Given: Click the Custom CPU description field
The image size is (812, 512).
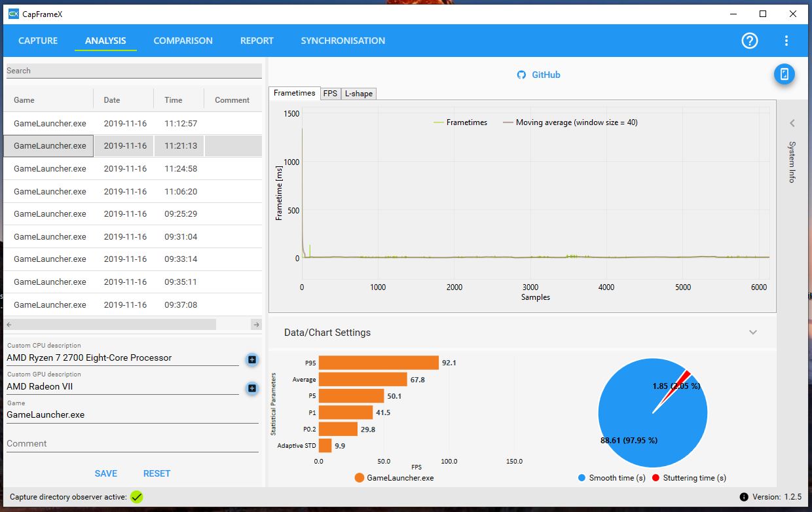Looking at the screenshot, I should click(122, 358).
